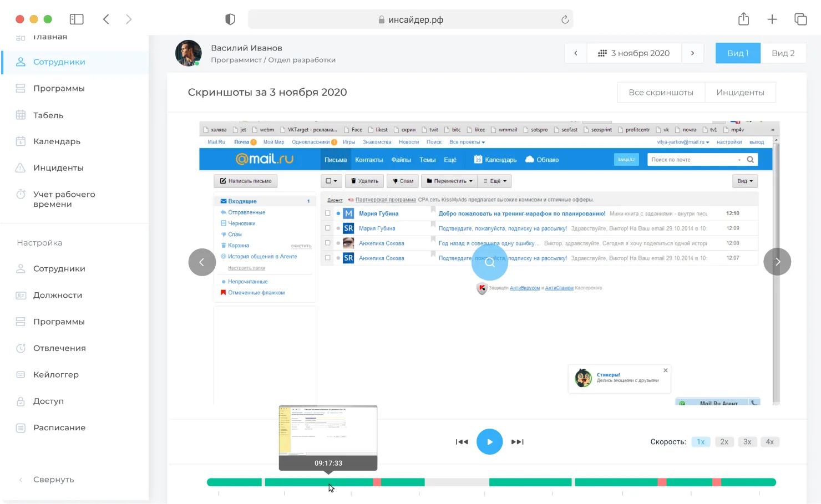Open the 3 ноября 2020 date picker

634,53
